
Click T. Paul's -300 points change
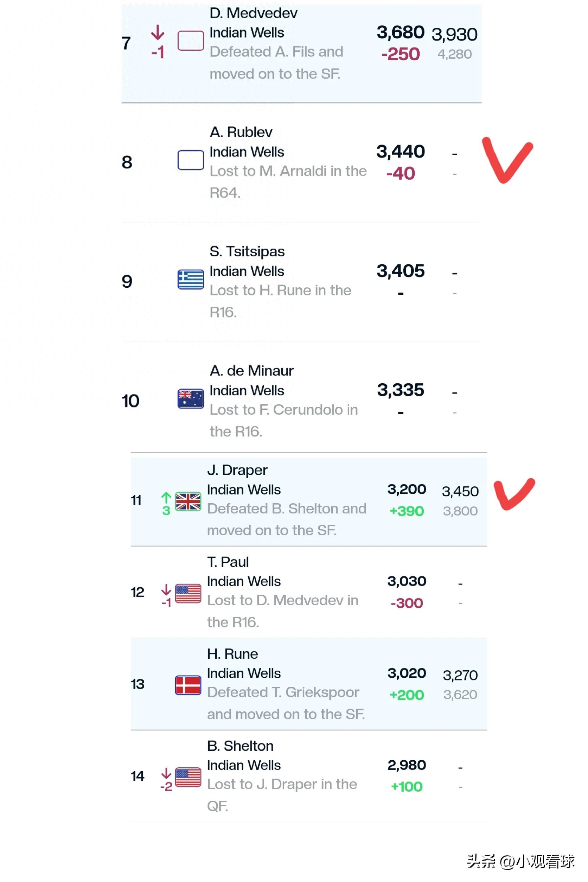click(x=407, y=603)
